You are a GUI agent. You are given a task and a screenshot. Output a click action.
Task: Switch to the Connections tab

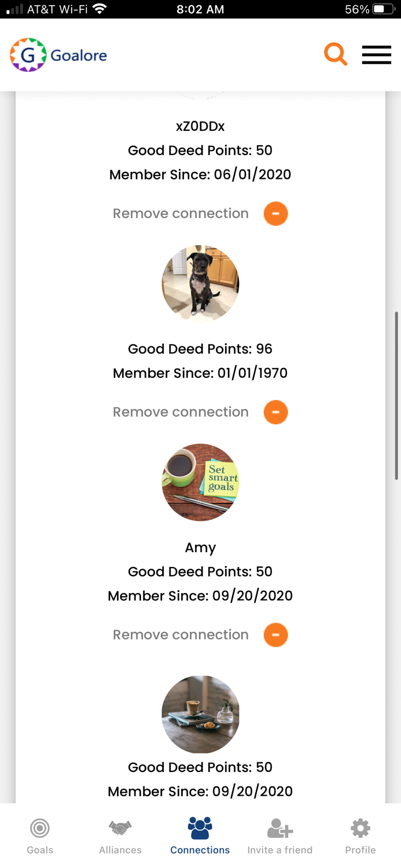pos(200,836)
